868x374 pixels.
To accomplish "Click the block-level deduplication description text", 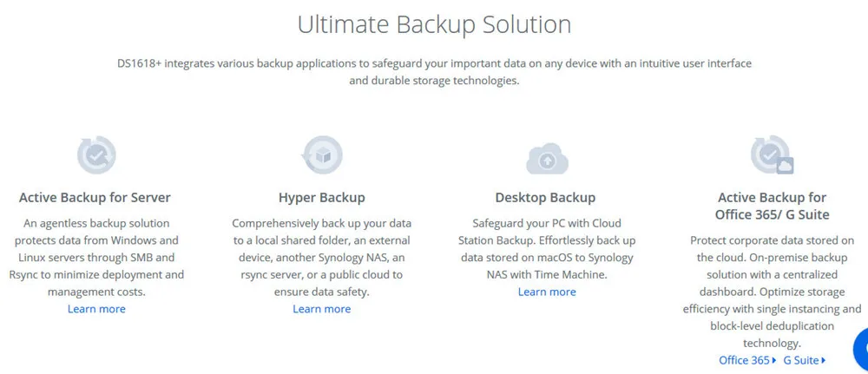I will point(773,292).
